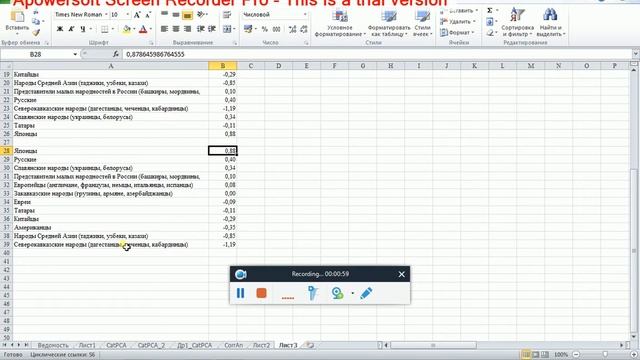Click the clear eraser icon
Viewport: 640px width, 360px height.
490,33
